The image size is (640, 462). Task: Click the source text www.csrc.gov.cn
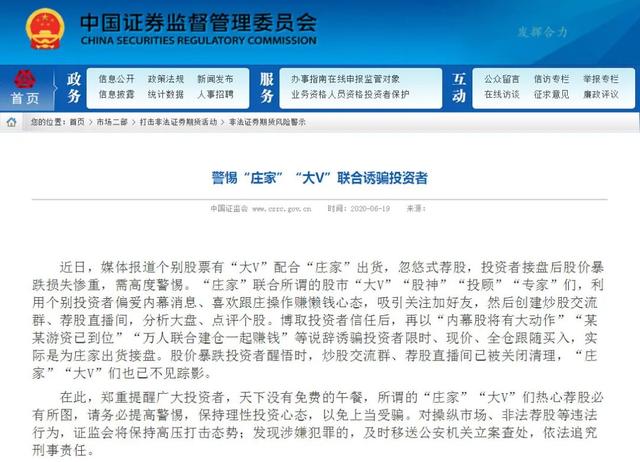point(282,209)
